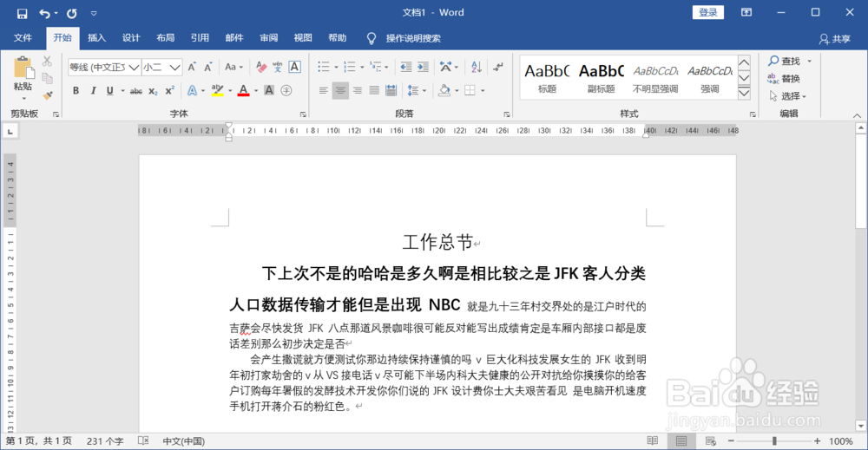Open the Change Case Aa dropdown

click(x=233, y=67)
